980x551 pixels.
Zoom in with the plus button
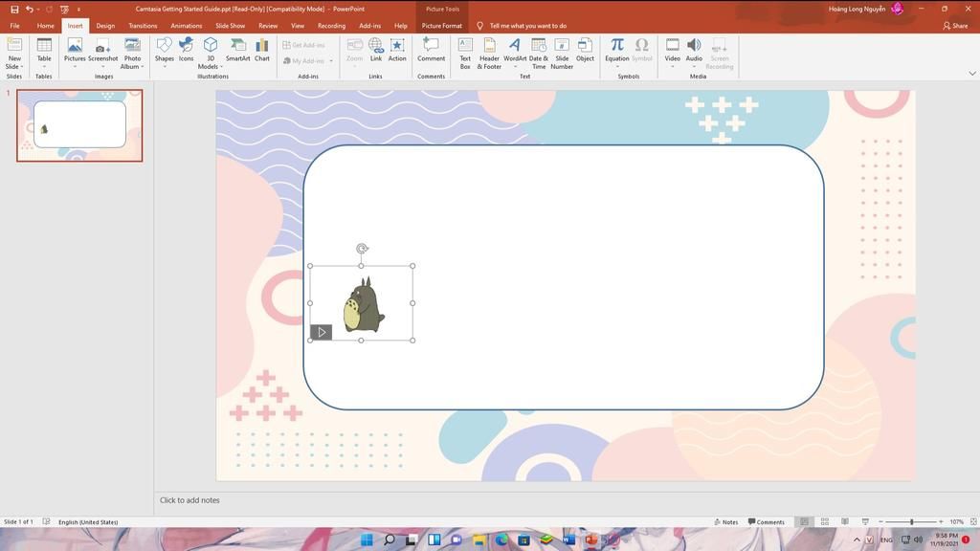pyautogui.click(x=941, y=521)
